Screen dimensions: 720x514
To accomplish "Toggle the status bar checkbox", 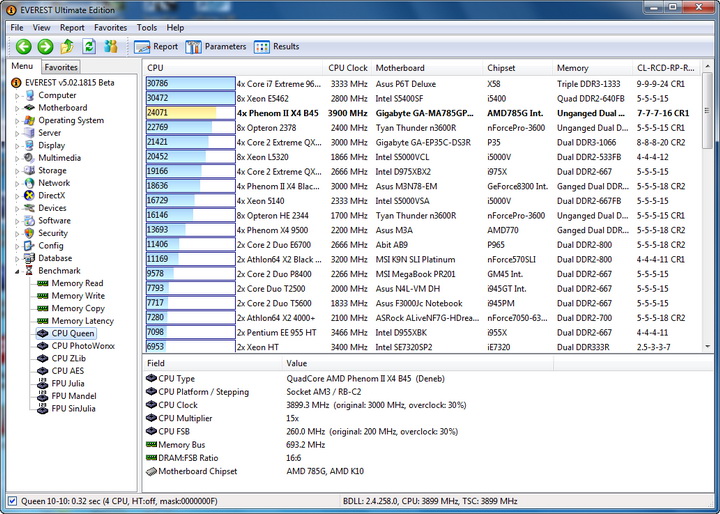I will coord(12,501).
